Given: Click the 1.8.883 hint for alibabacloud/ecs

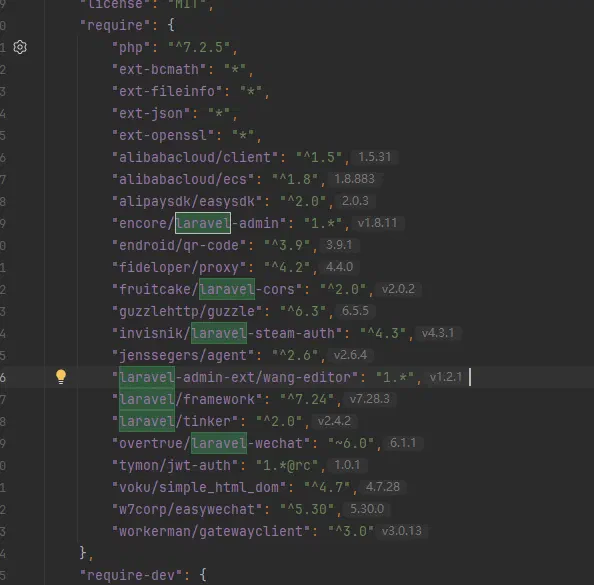Looking at the screenshot, I should pyautogui.click(x=354, y=178).
